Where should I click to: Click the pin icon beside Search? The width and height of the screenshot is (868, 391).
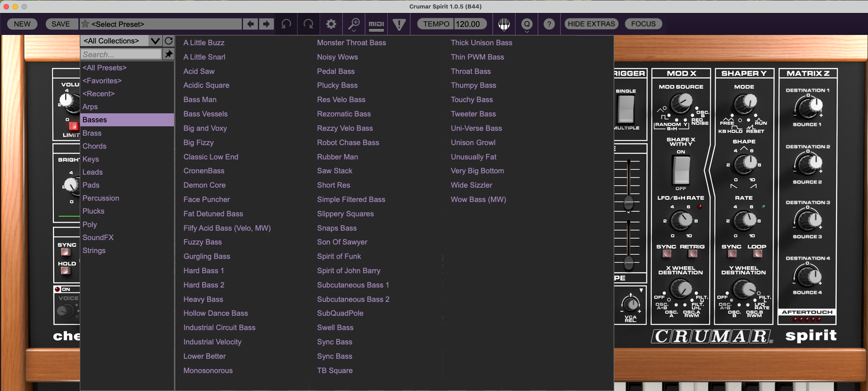(169, 54)
